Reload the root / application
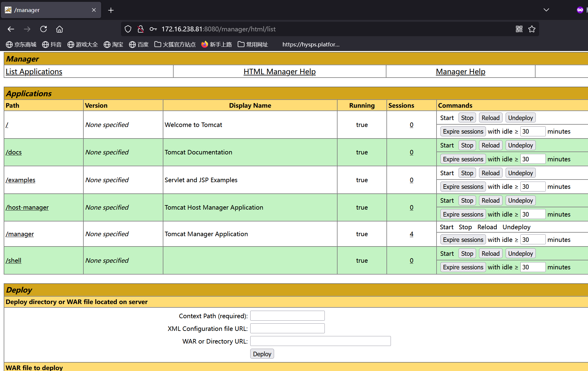 [x=491, y=118]
